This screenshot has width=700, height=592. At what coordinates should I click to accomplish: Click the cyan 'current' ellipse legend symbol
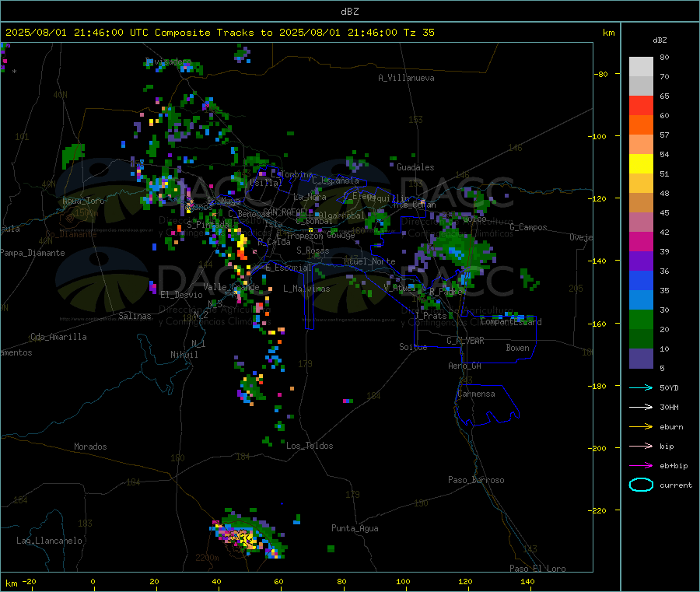[641, 485]
